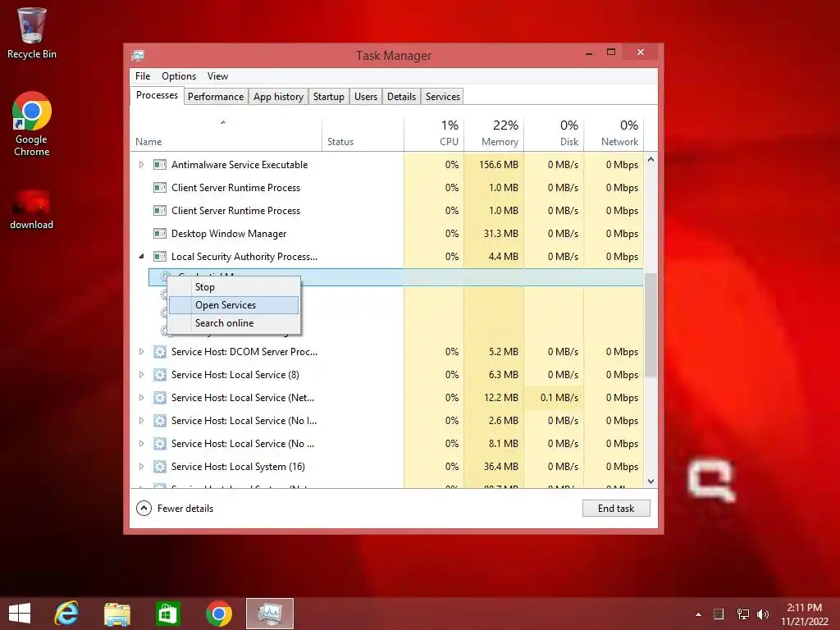Switch to the Users tab

[365, 97]
